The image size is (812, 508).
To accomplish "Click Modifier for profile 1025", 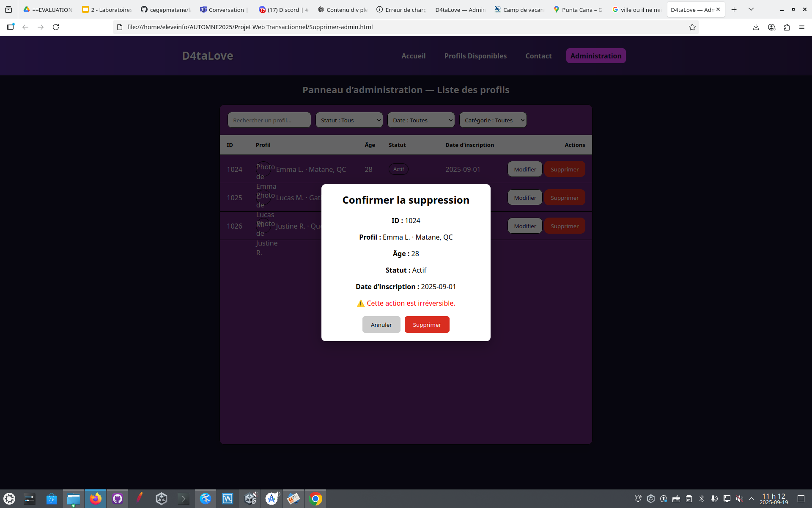I will pyautogui.click(x=525, y=198).
